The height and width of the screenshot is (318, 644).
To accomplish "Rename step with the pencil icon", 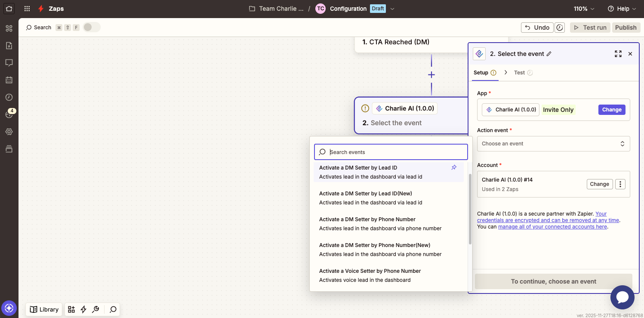I will tap(548, 54).
